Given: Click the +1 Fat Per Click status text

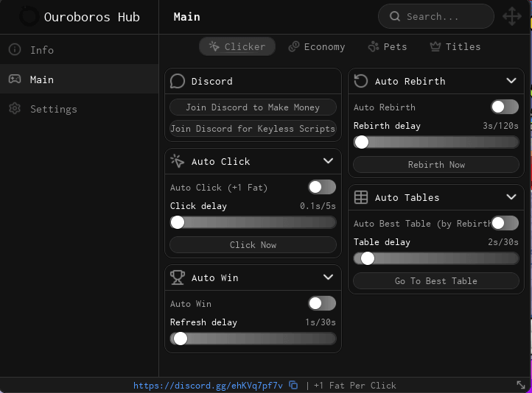Looking at the screenshot, I should point(355,386).
